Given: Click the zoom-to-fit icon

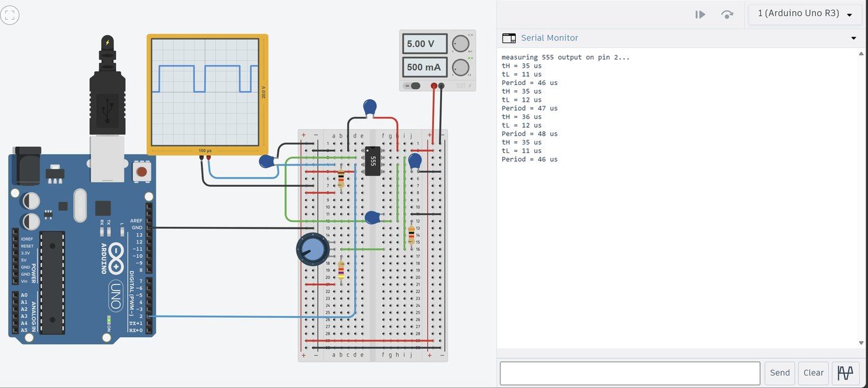Looking at the screenshot, I should [10, 15].
